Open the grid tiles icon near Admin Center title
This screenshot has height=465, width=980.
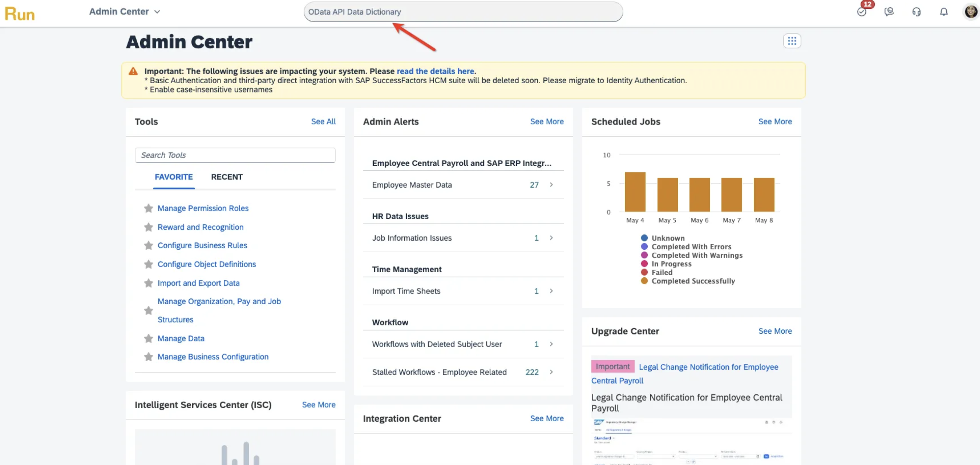tap(792, 41)
